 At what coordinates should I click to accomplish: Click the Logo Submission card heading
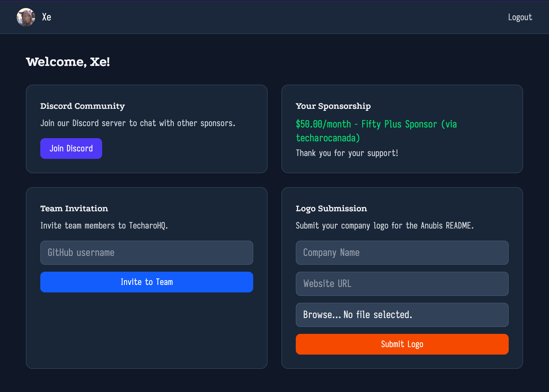[331, 209]
